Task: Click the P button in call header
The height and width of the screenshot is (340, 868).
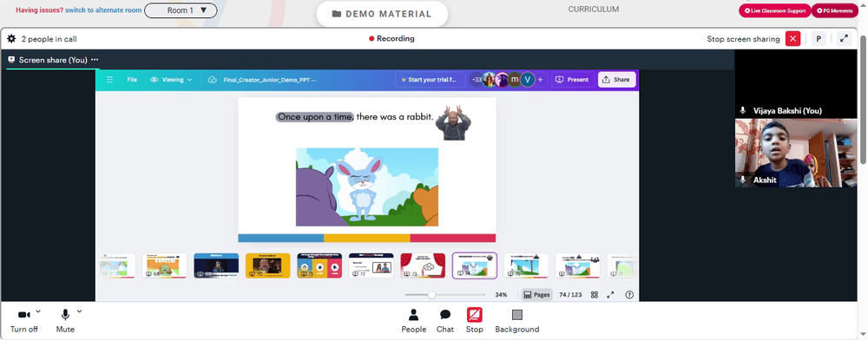Action: (819, 39)
